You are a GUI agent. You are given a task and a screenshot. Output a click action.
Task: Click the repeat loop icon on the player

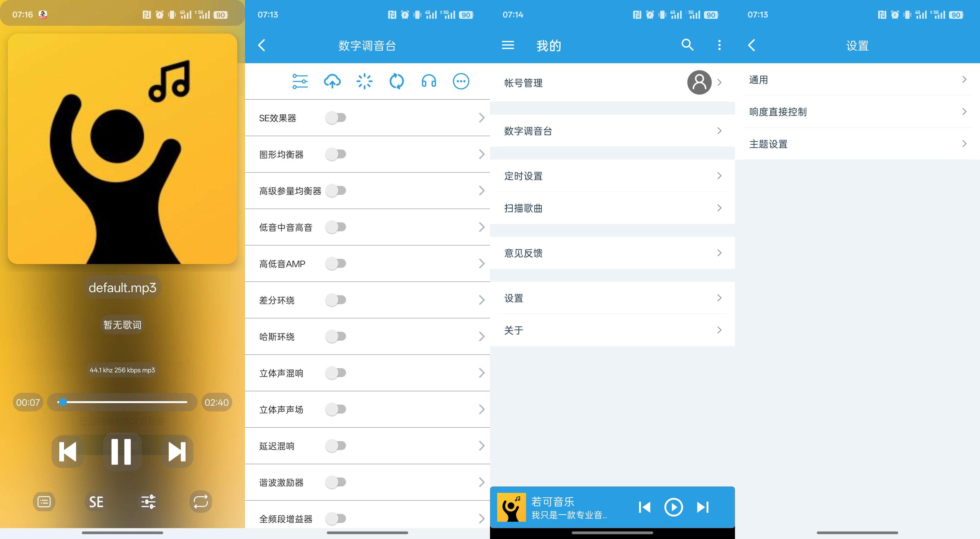(x=200, y=502)
